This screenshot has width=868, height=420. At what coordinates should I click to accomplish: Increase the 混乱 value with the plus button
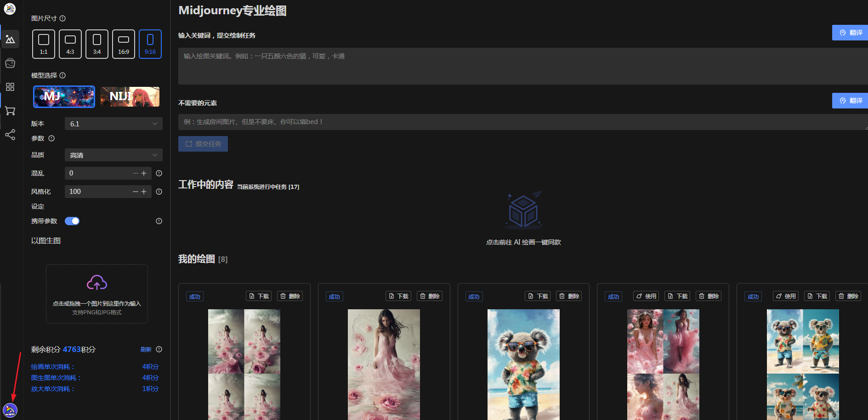pyautogui.click(x=144, y=173)
